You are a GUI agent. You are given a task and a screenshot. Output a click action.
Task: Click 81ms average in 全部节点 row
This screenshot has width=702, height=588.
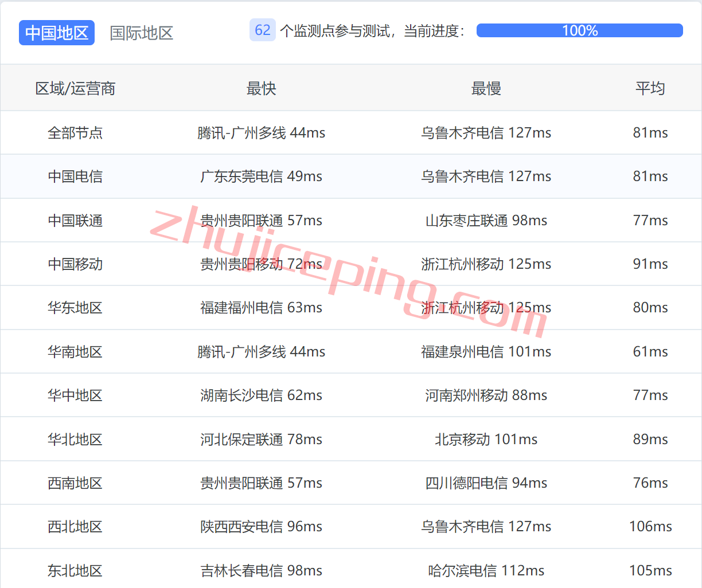650,133
